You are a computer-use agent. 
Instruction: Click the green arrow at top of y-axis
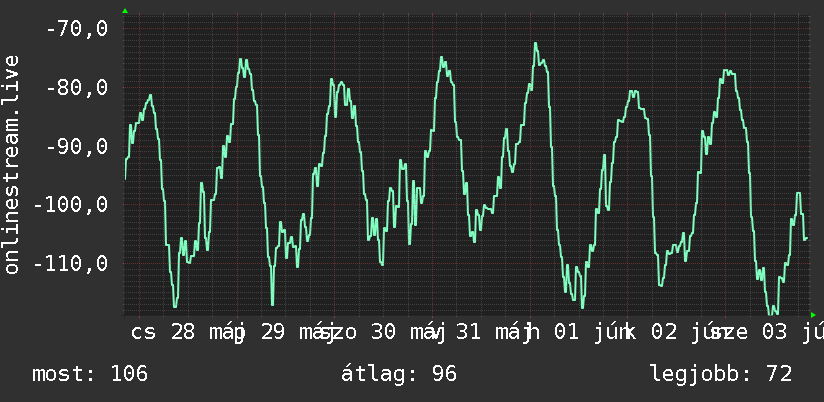pos(125,11)
